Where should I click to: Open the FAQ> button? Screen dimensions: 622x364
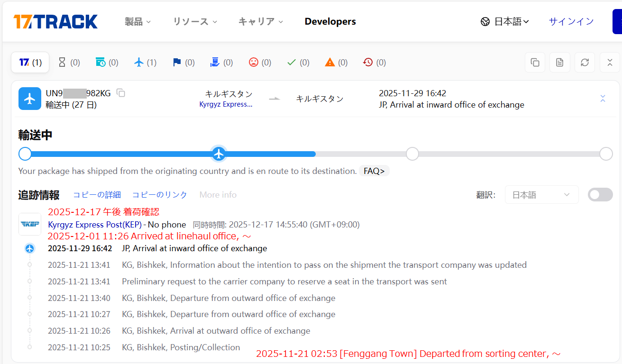(x=374, y=171)
